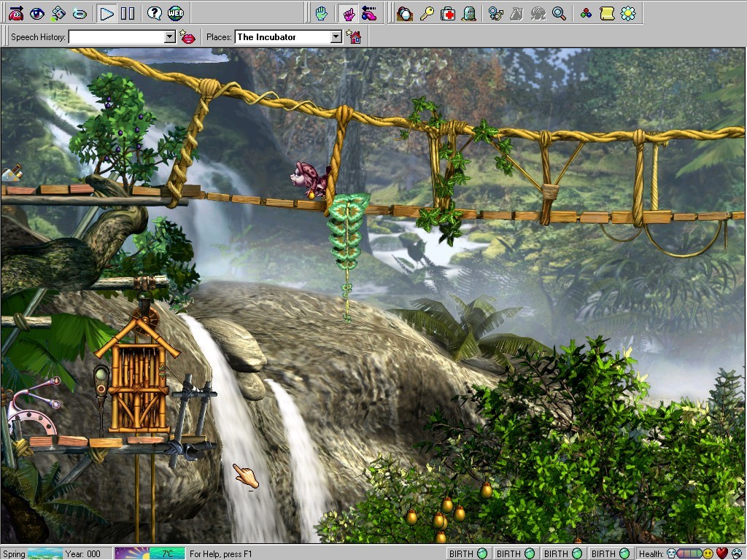Open the WEB globe icon
Image resolution: width=747 pixels, height=560 pixels.
[175, 13]
